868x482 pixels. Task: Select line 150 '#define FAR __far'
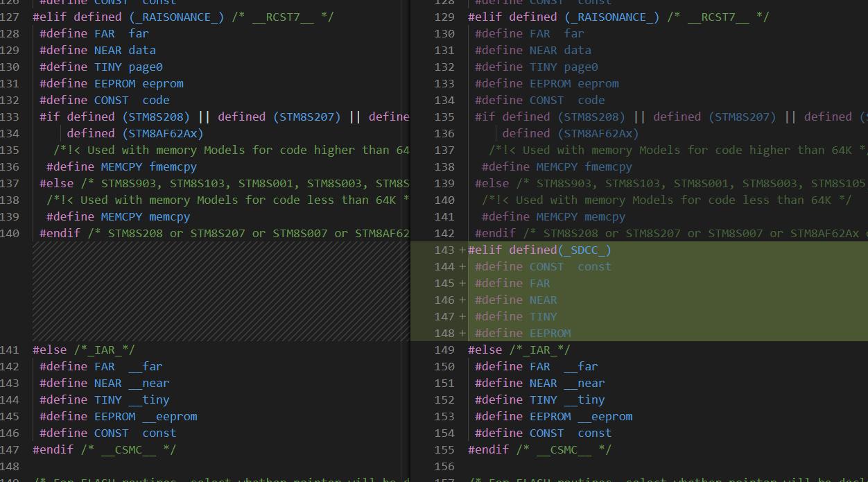(537, 366)
